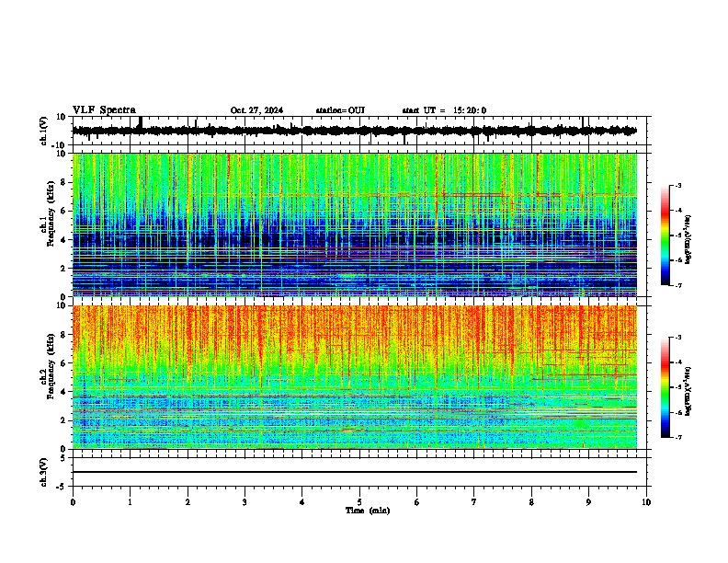Click time axis tick label '5'
728x563 pixels.
(x=359, y=502)
